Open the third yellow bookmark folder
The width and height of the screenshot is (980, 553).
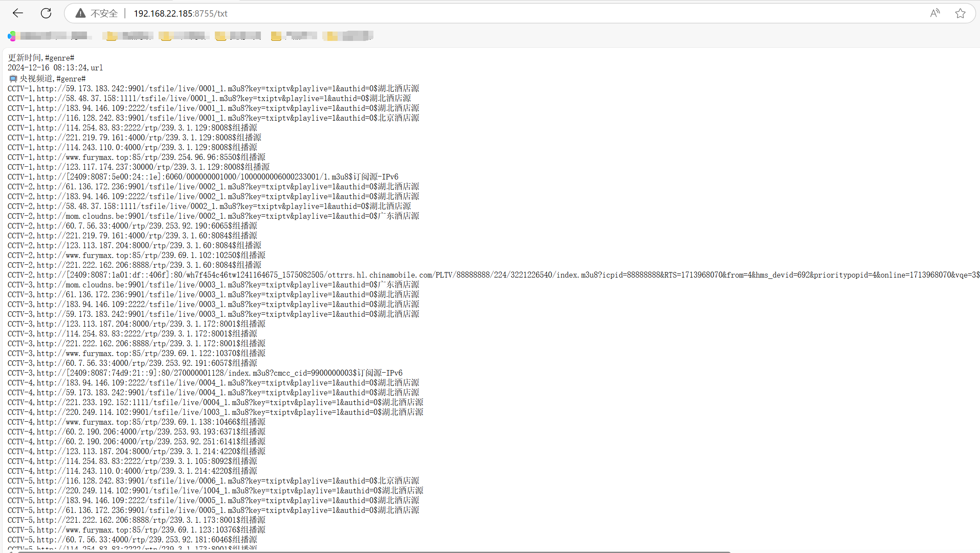221,36
